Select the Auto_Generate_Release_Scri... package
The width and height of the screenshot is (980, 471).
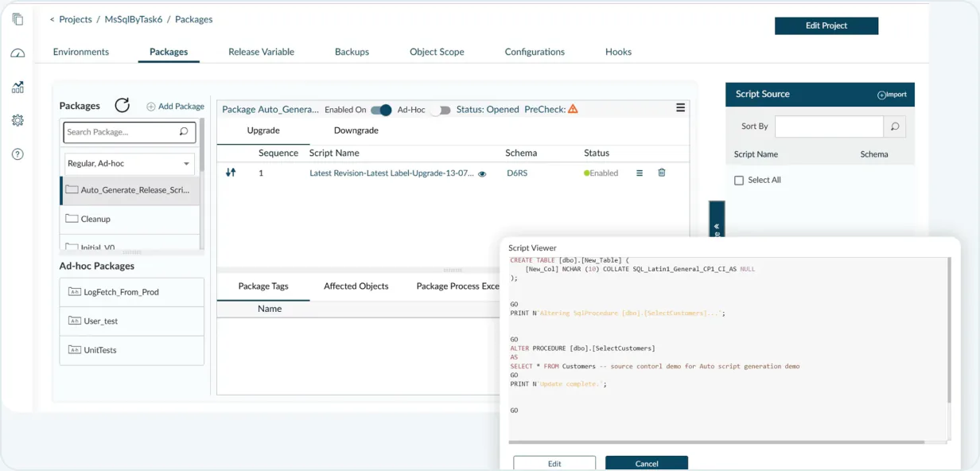pos(130,190)
